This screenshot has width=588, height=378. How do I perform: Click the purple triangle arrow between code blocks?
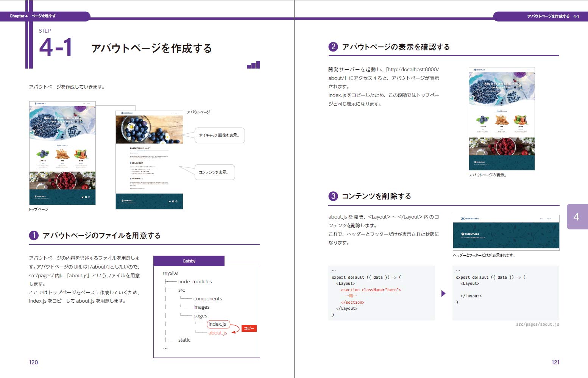[x=443, y=294]
